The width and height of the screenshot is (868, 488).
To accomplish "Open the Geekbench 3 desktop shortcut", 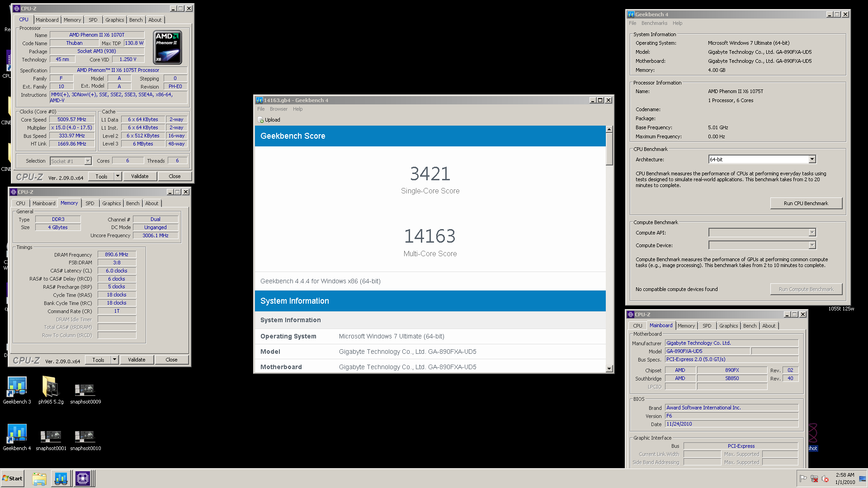I will tap(17, 390).
